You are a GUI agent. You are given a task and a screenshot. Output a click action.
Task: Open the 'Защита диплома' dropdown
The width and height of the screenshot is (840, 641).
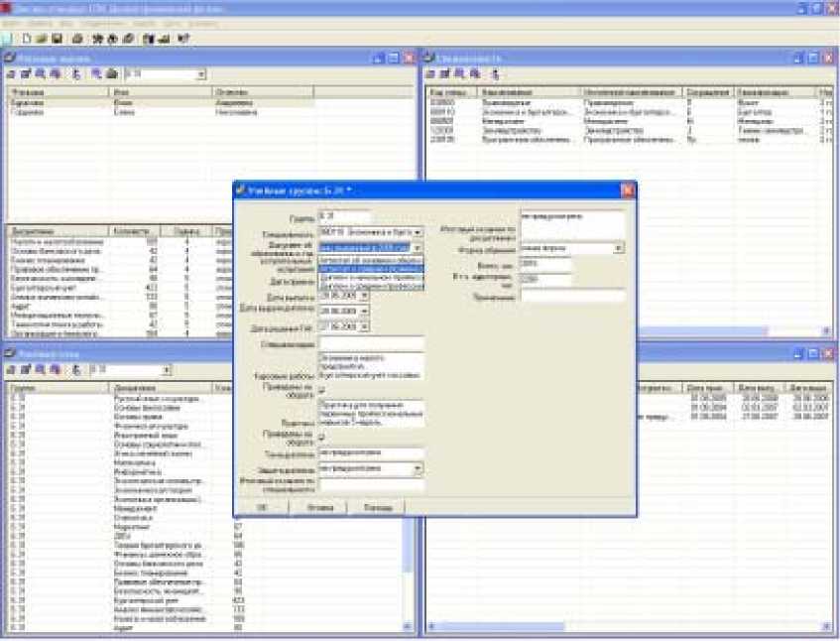418,469
